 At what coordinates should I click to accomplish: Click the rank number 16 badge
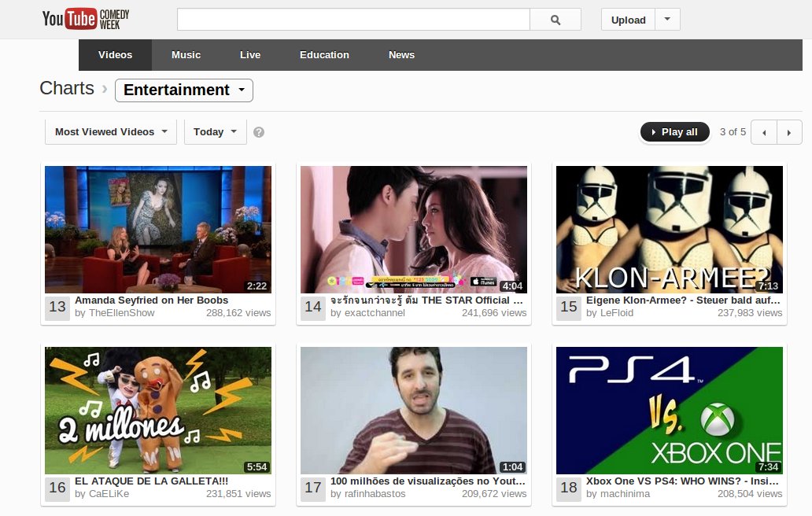pyautogui.click(x=57, y=488)
